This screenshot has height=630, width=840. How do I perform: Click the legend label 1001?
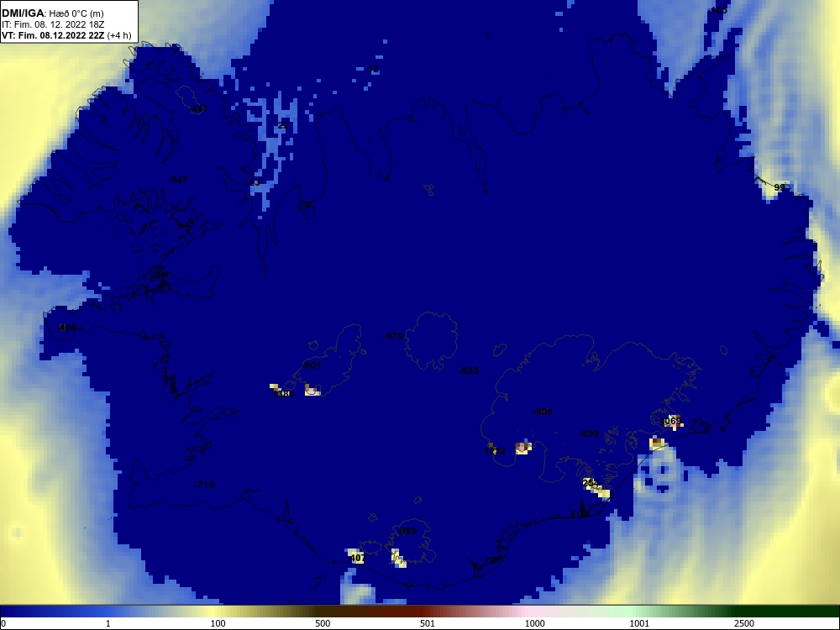pyautogui.click(x=639, y=623)
